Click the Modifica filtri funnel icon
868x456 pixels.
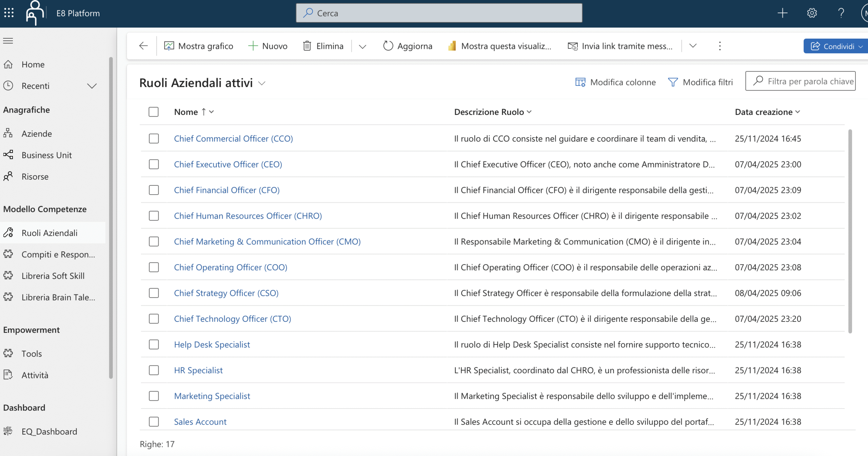(x=673, y=82)
